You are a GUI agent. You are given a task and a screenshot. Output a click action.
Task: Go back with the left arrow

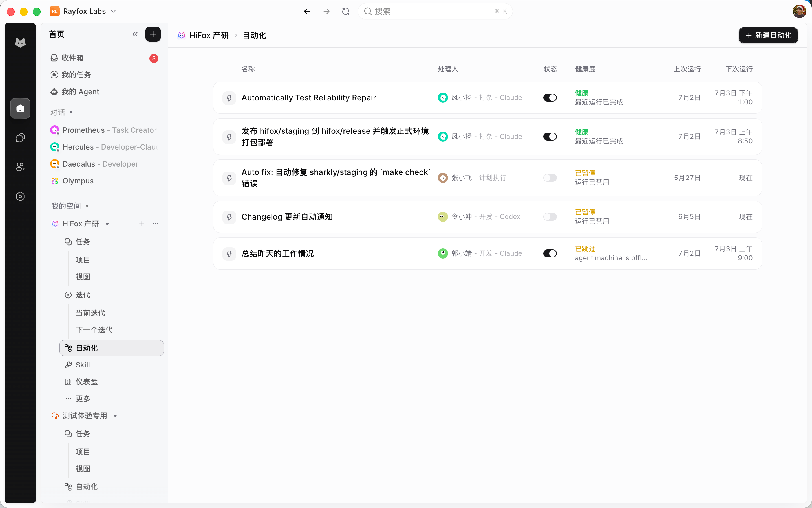(307, 11)
